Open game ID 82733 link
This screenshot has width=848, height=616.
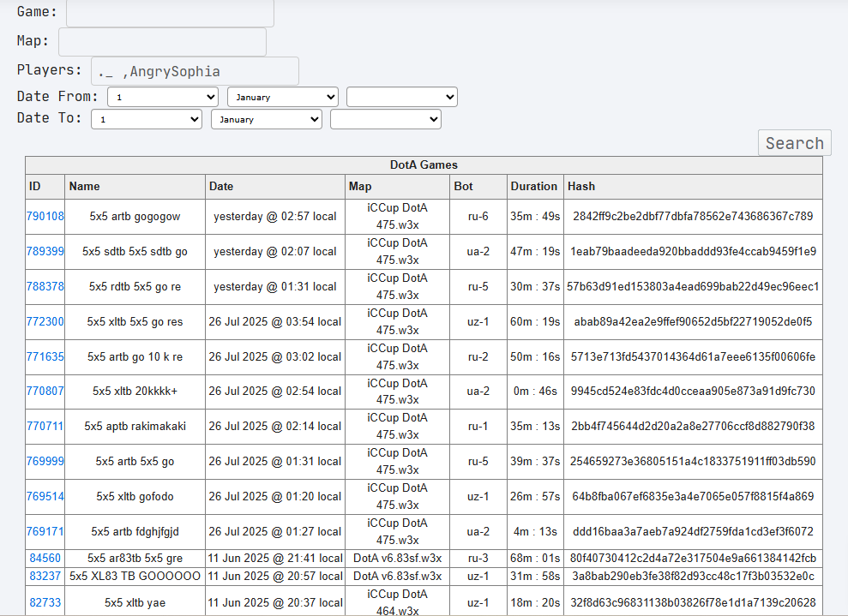point(45,602)
